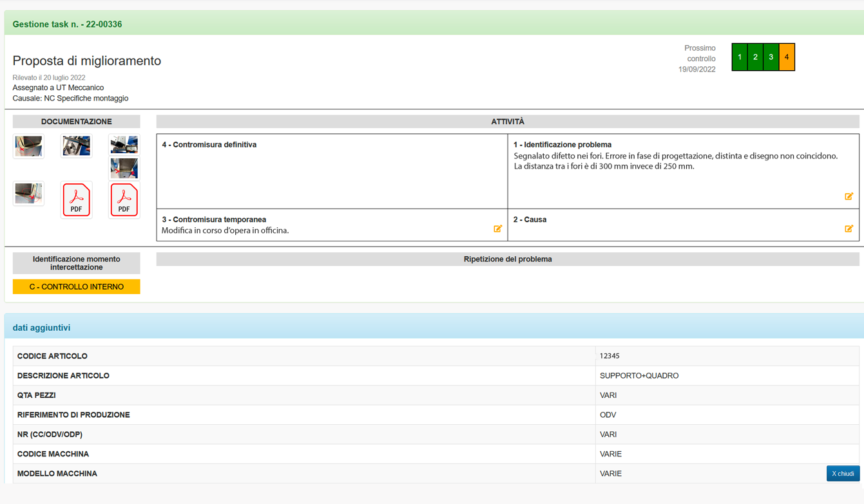Click the NR (CC/ODV/ODP) row label
Screen dimensions: 864x504
click(x=50, y=434)
